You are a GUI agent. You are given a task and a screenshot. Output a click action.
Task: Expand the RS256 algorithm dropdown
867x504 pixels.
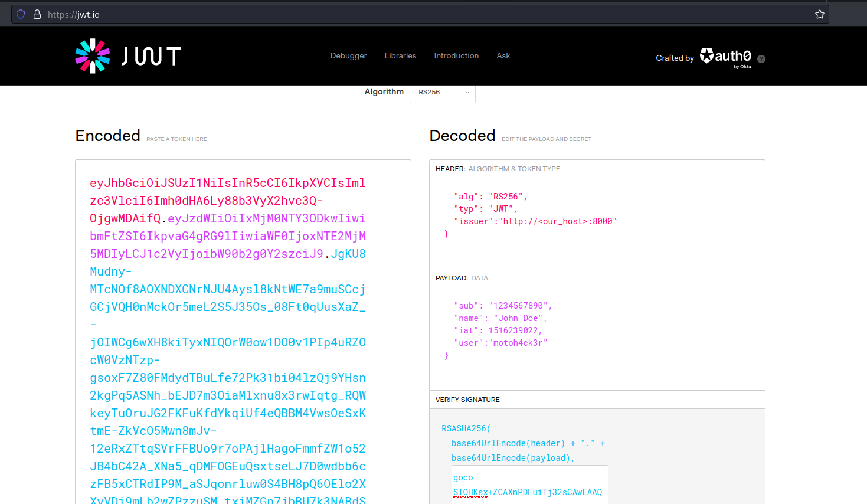(x=443, y=93)
